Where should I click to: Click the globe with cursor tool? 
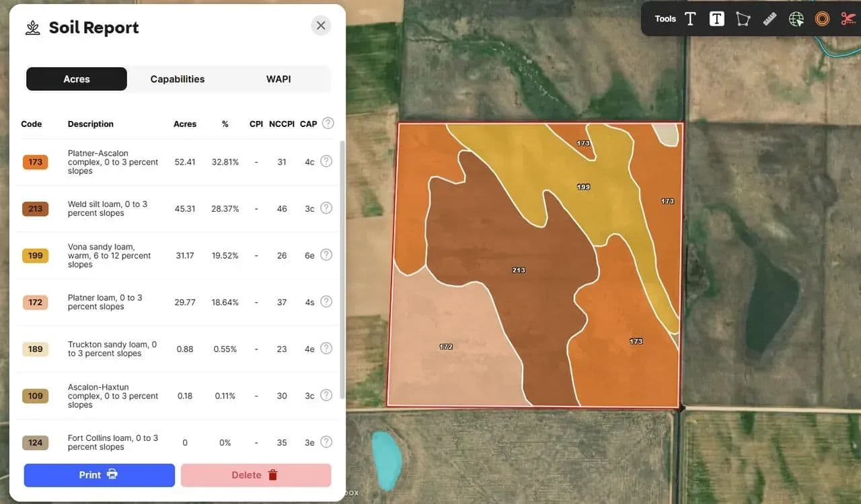tap(796, 19)
